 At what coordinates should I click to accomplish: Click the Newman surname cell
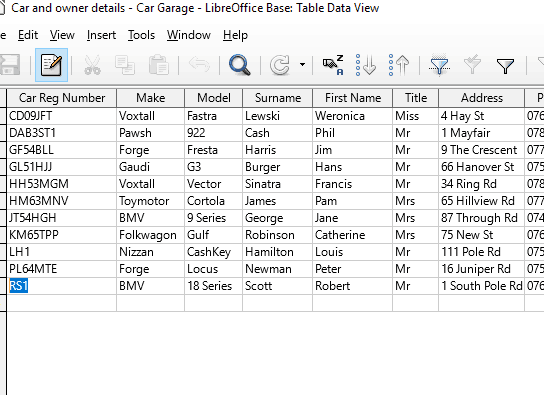pyautogui.click(x=278, y=269)
